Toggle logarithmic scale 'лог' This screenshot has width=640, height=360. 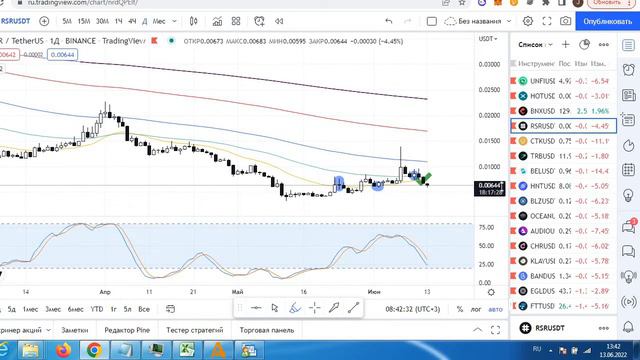476,309
